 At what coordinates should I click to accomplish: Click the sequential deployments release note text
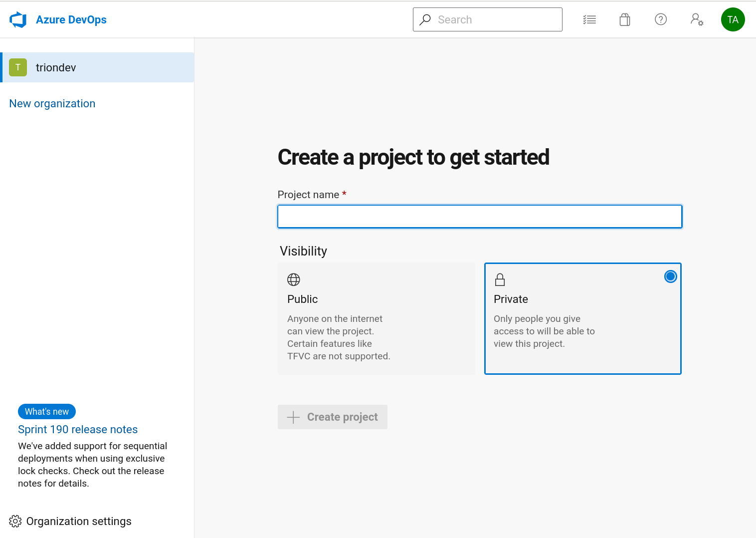92,465
